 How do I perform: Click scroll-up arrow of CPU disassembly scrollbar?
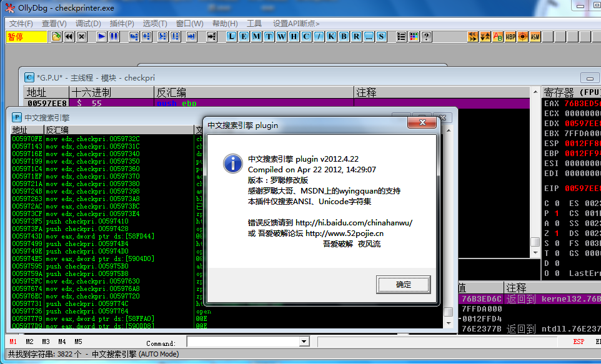535,92
